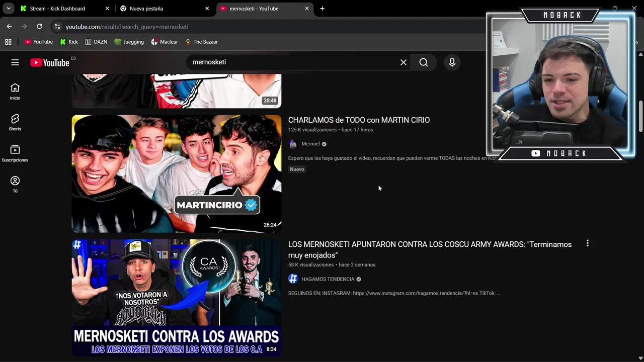Open the DAZN bookmark
This screenshot has height=362, width=644.
coord(96,42)
